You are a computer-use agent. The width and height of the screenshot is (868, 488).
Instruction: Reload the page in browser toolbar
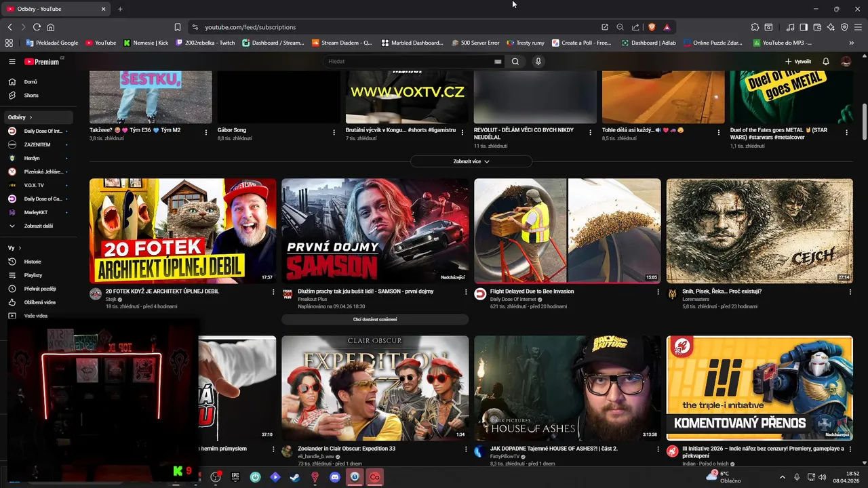(37, 27)
